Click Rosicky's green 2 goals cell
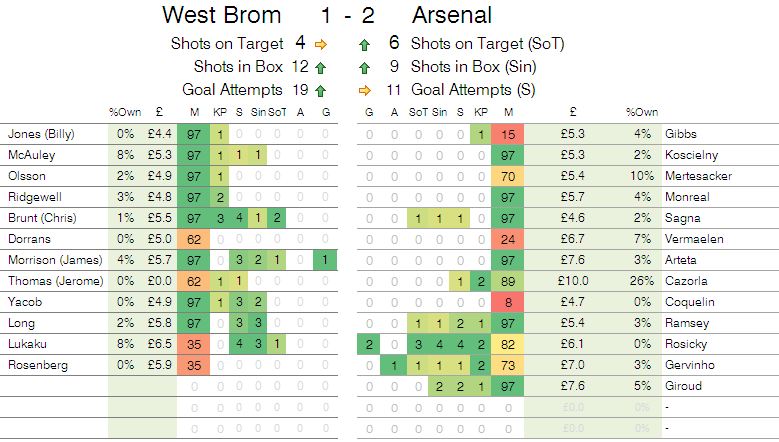This screenshot has width=779, height=442. click(369, 343)
